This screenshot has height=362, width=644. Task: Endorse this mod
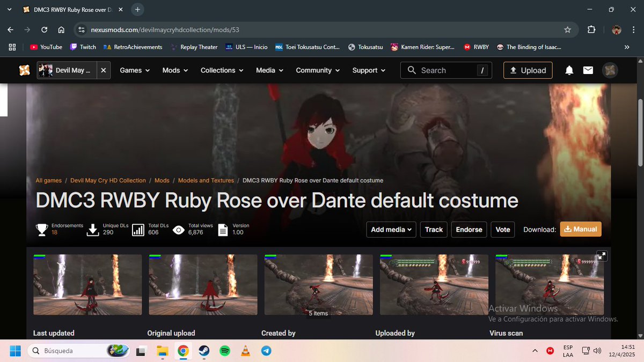(x=469, y=230)
